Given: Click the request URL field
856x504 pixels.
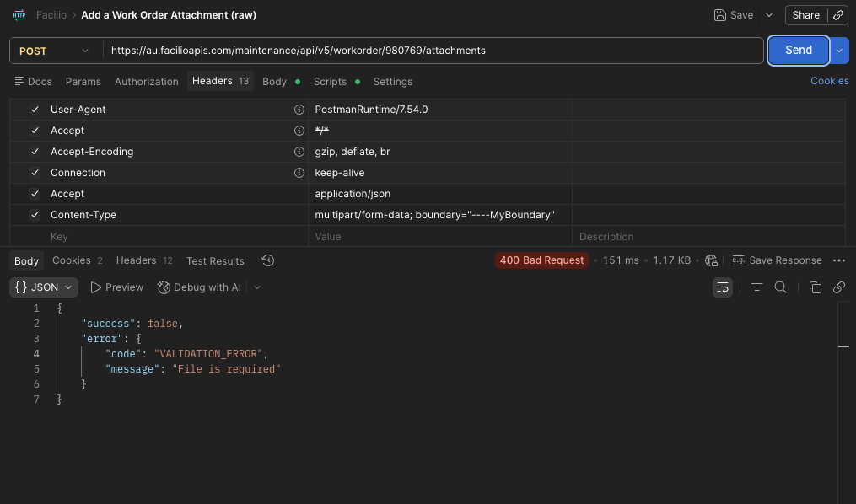Looking at the screenshot, I should click(x=433, y=51).
